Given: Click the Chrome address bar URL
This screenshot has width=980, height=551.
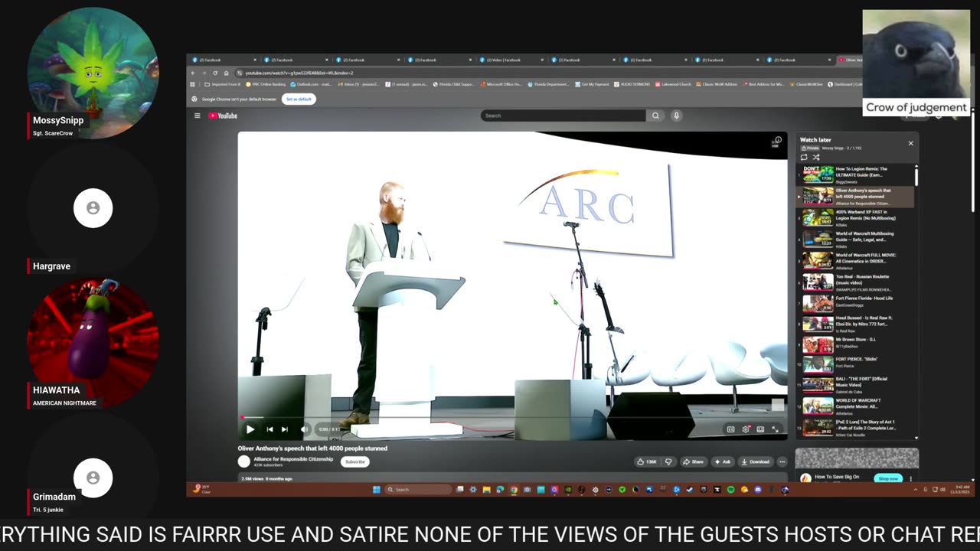Looking at the screenshot, I should [x=300, y=73].
